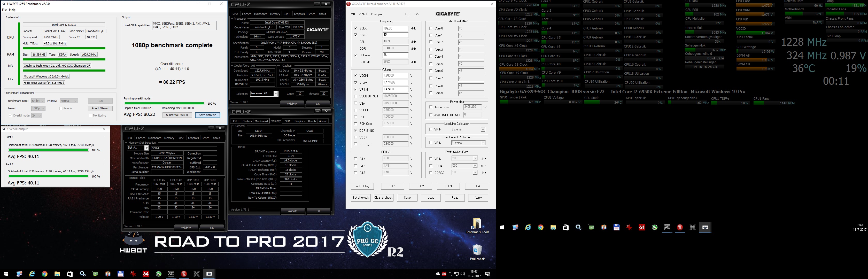868x279 pixels.
Task: Open Internet Explorer on the main taskbar
Action: 32,274
